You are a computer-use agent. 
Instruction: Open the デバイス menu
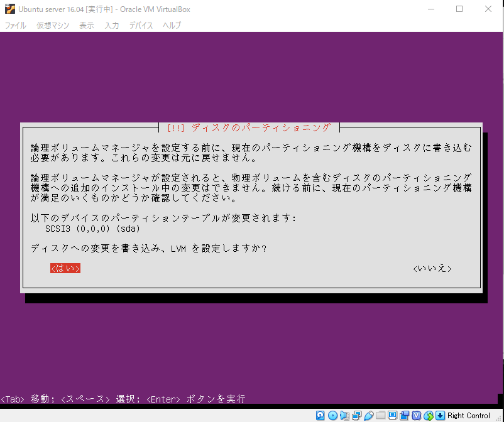[141, 25]
